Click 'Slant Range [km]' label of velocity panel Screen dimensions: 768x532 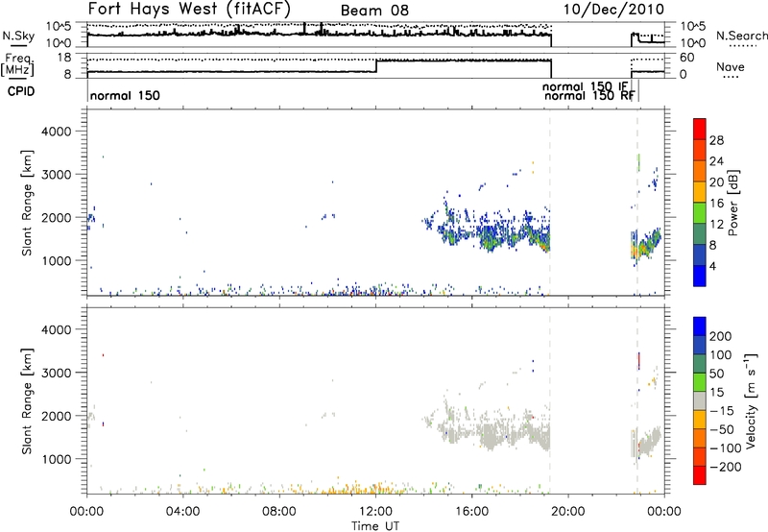[27, 400]
